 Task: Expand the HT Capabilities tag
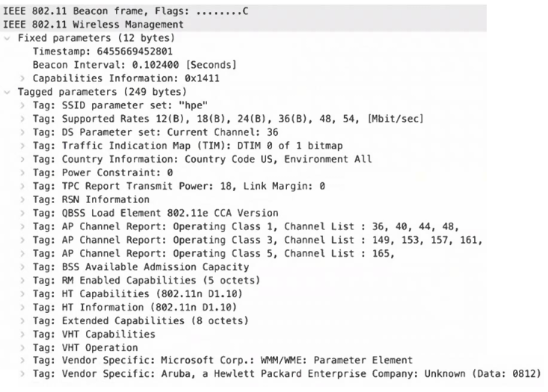point(22,293)
